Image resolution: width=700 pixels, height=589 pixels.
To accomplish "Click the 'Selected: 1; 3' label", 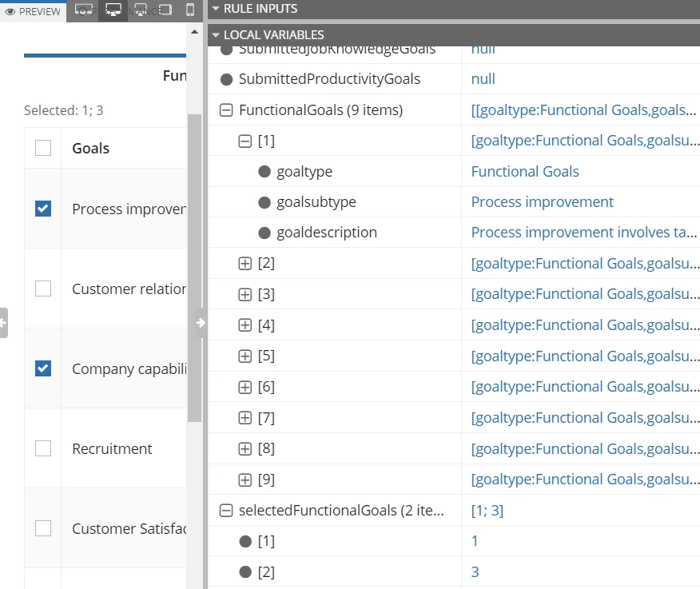I will coord(63,110).
